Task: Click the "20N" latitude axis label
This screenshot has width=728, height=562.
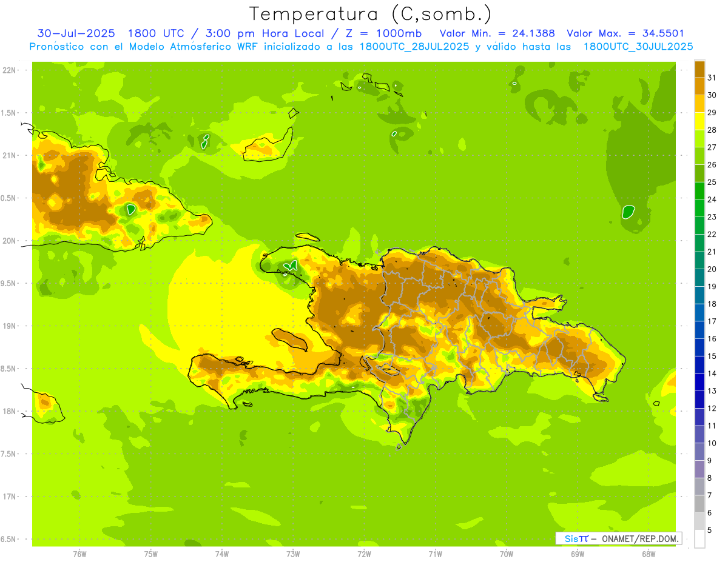Action: pyautogui.click(x=10, y=241)
